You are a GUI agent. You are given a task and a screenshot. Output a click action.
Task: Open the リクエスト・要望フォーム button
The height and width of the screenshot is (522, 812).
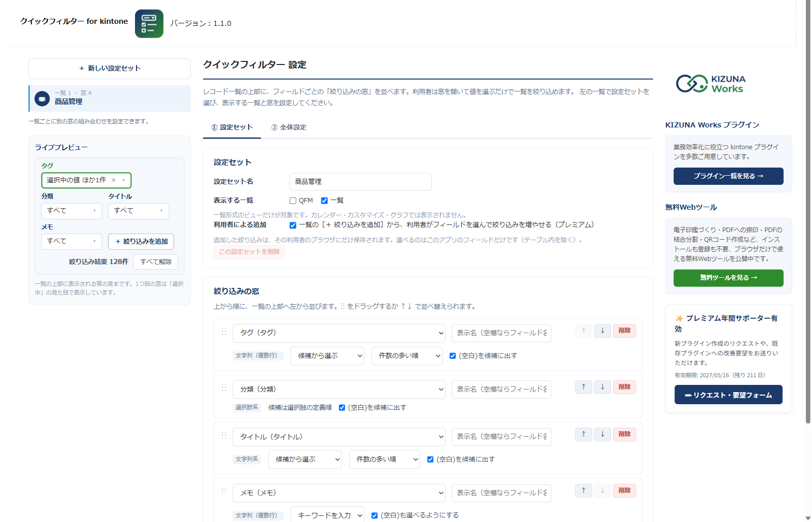[x=728, y=395]
